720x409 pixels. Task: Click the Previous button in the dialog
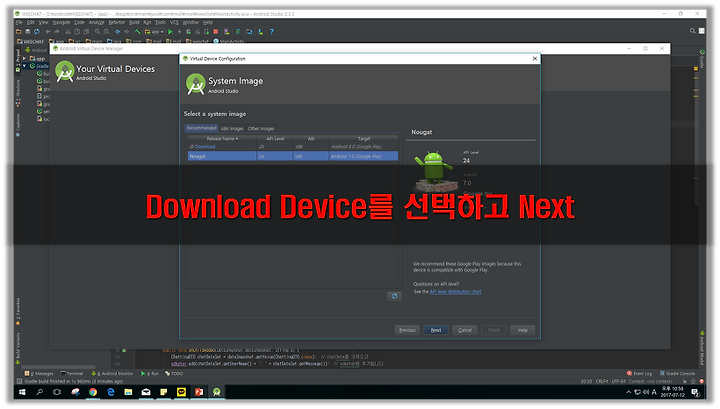tap(407, 330)
